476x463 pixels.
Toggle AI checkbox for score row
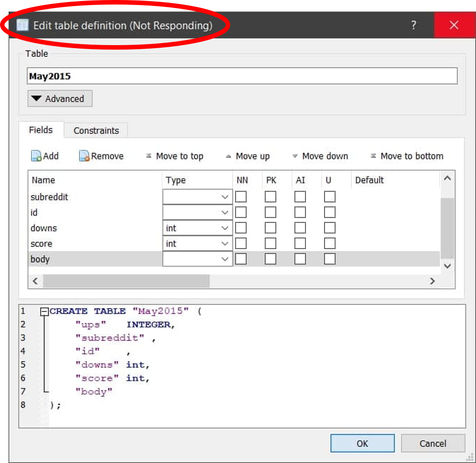point(300,243)
